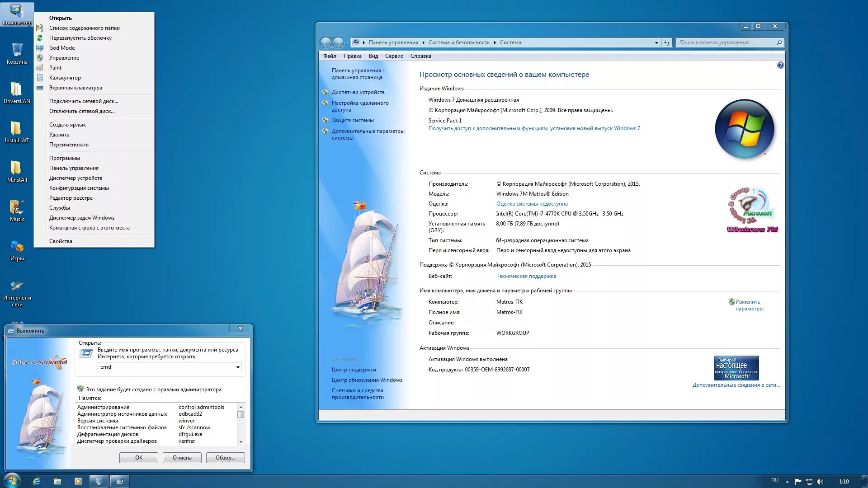Open the Сервис menu

click(x=394, y=56)
